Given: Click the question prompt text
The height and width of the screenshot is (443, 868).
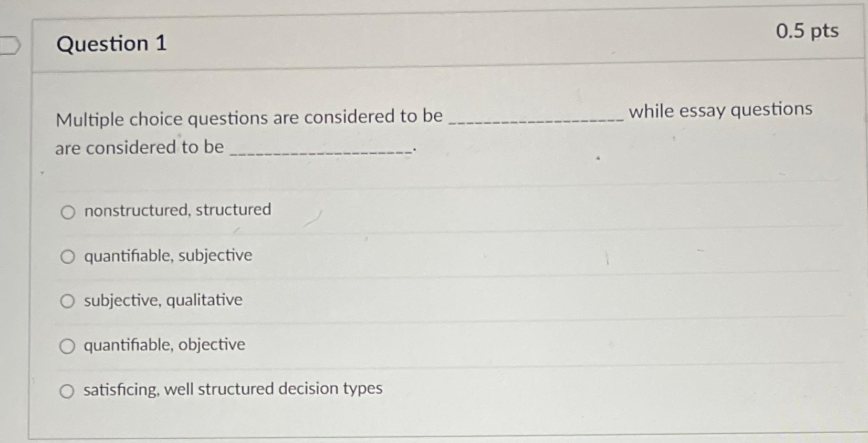Looking at the screenshot, I should click(247, 118).
